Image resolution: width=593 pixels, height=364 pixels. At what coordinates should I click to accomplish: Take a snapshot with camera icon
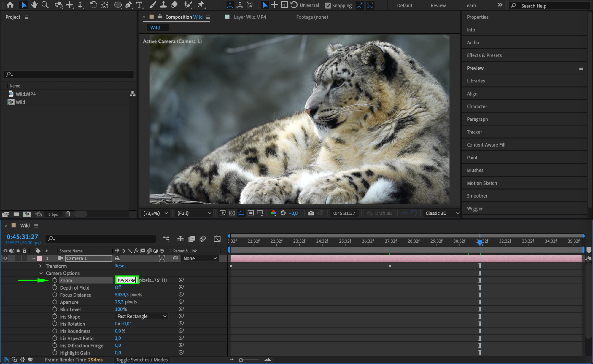[x=311, y=213]
